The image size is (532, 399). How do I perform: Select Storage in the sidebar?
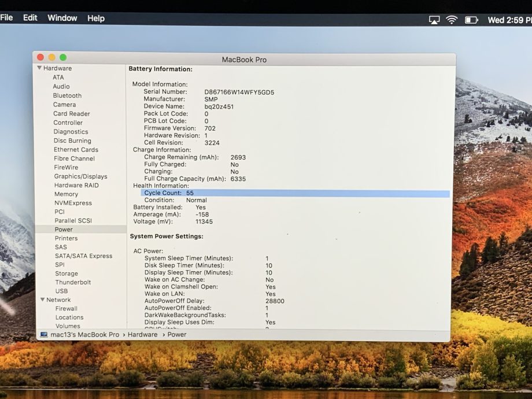coord(66,274)
